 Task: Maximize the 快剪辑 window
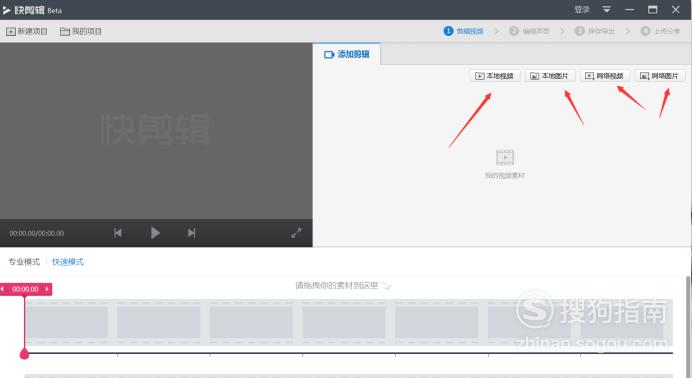click(x=652, y=10)
